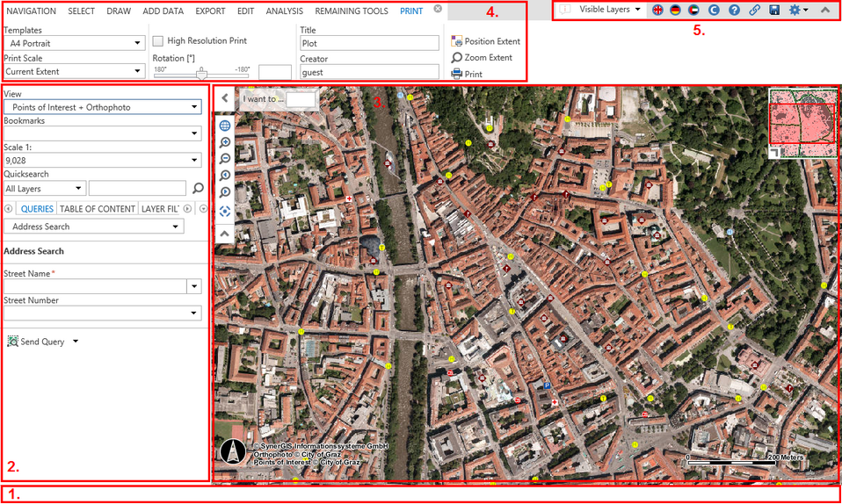
Task: Go to previous map extent
Action: tap(225, 176)
